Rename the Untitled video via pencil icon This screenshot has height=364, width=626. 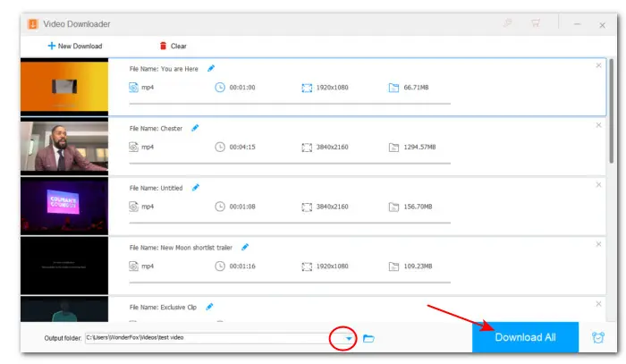click(196, 187)
